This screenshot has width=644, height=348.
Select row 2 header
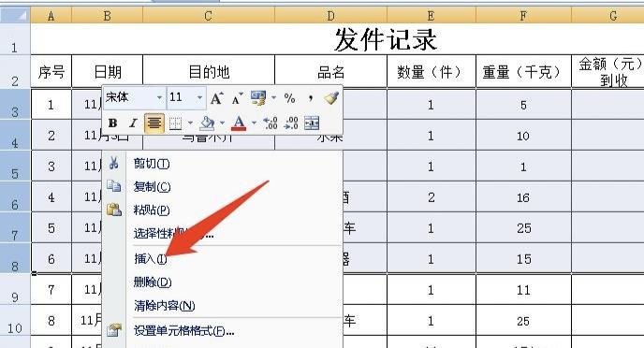click(x=15, y=71)
